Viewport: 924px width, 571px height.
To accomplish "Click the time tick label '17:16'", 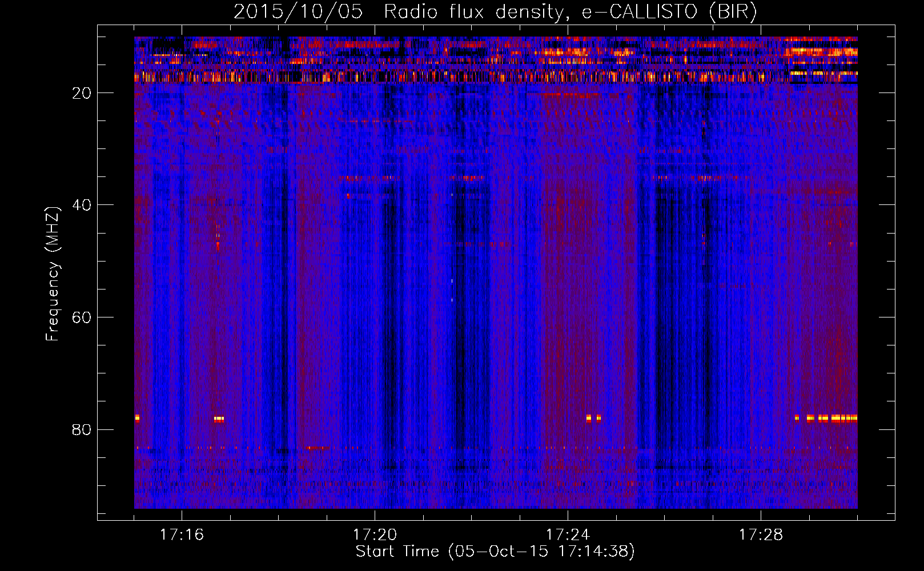I will (182, 535).
